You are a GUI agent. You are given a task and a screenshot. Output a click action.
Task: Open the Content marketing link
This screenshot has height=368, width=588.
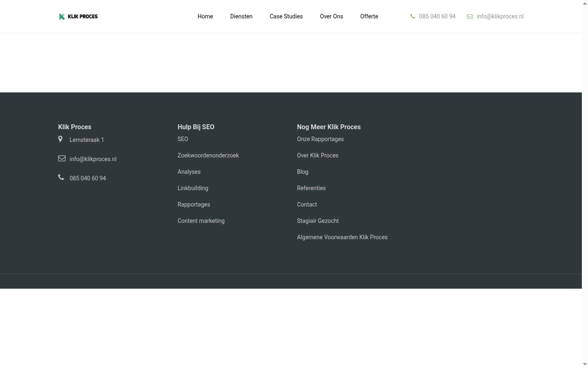[x=201, y=221]
